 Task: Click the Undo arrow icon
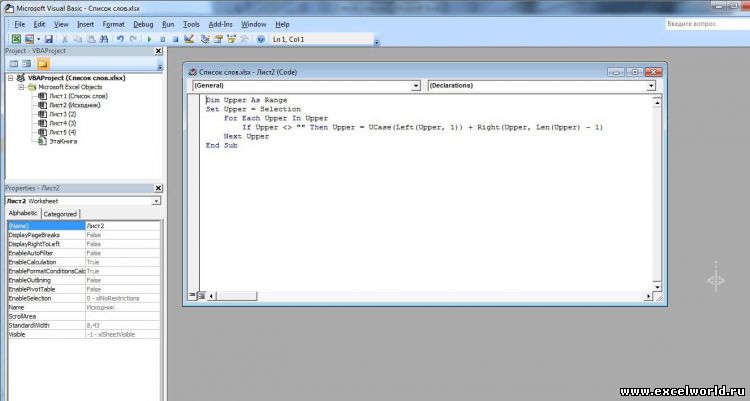tap(120, 39)
